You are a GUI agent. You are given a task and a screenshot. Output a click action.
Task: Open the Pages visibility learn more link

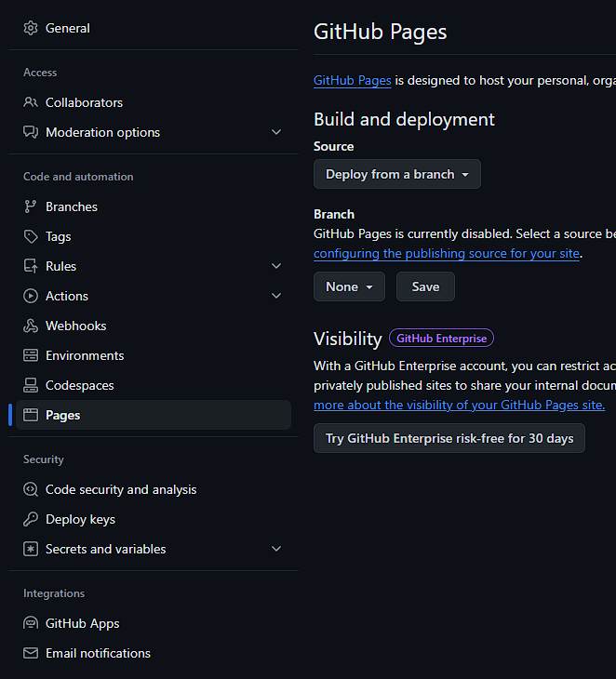click(x=459, y=405)
